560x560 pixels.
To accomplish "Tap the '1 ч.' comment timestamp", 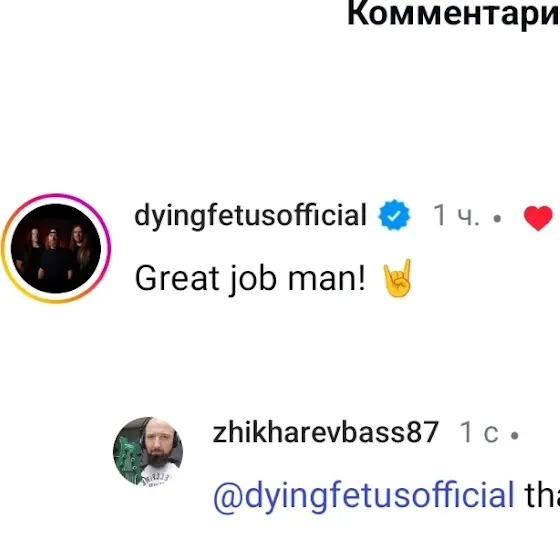I will click(456, 216).
